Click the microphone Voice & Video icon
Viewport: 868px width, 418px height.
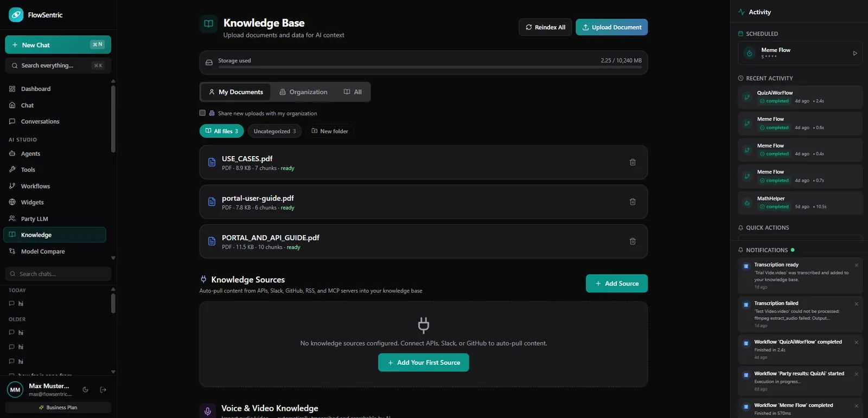tap(207, 411)
